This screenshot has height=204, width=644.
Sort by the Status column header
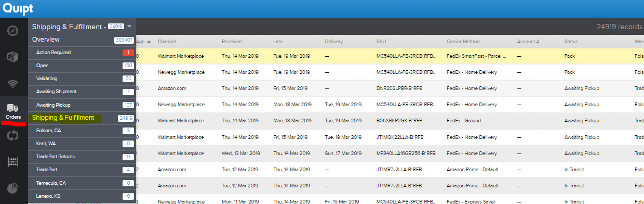point(571,42)
